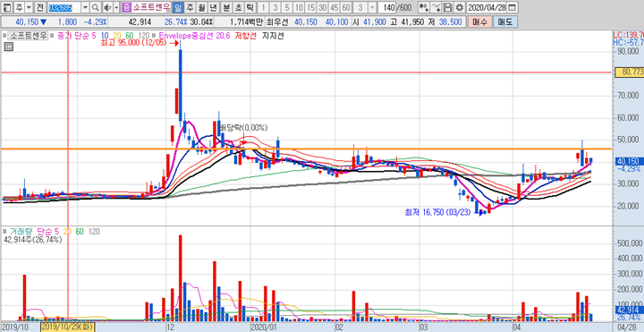Select the 30 interval button
This screenshot has width=644, height=332.
coord(323,7)
